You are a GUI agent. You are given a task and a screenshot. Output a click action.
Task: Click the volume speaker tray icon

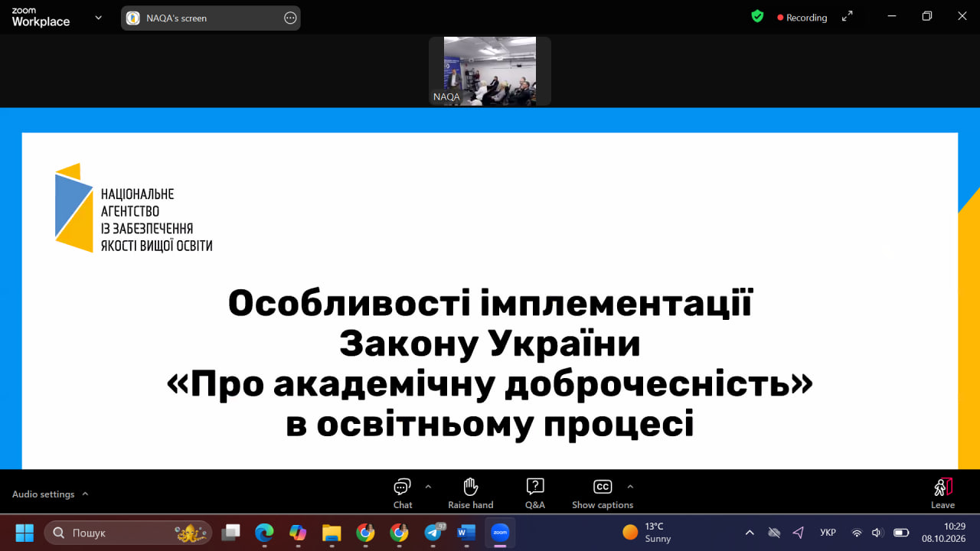click(877, 533)
